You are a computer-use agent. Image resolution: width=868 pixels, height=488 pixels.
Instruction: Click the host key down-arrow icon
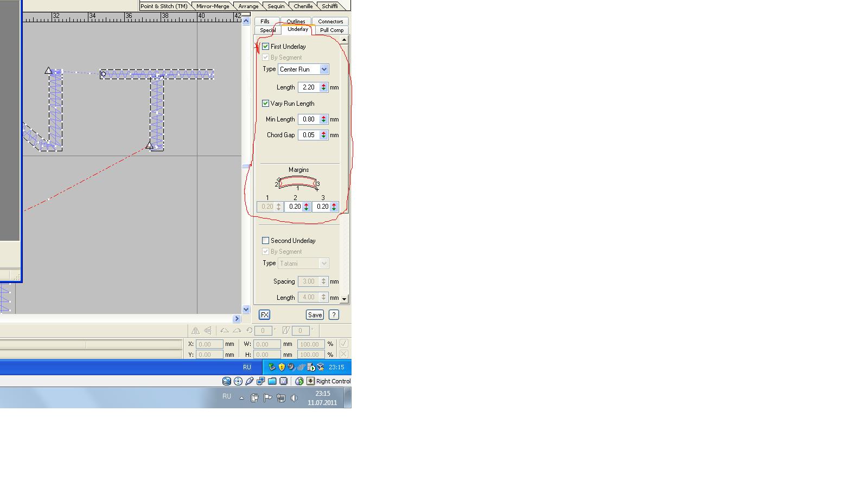point(310,381)
